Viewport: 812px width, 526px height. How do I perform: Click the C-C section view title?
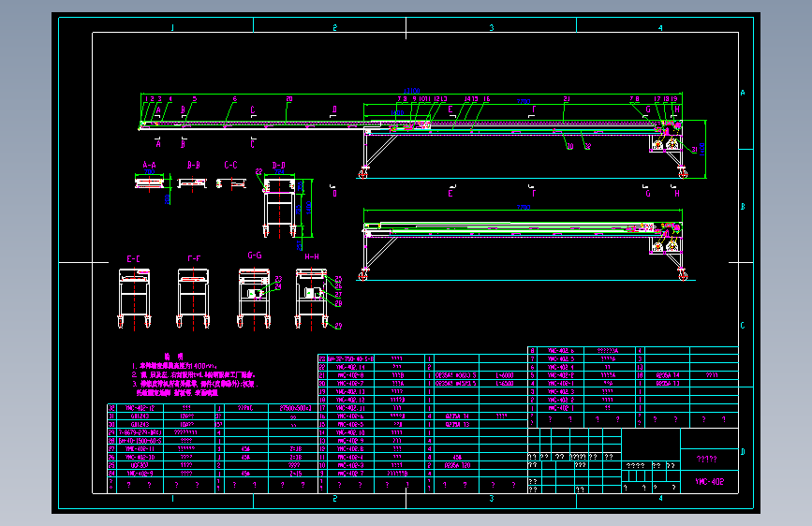[231, 165]
